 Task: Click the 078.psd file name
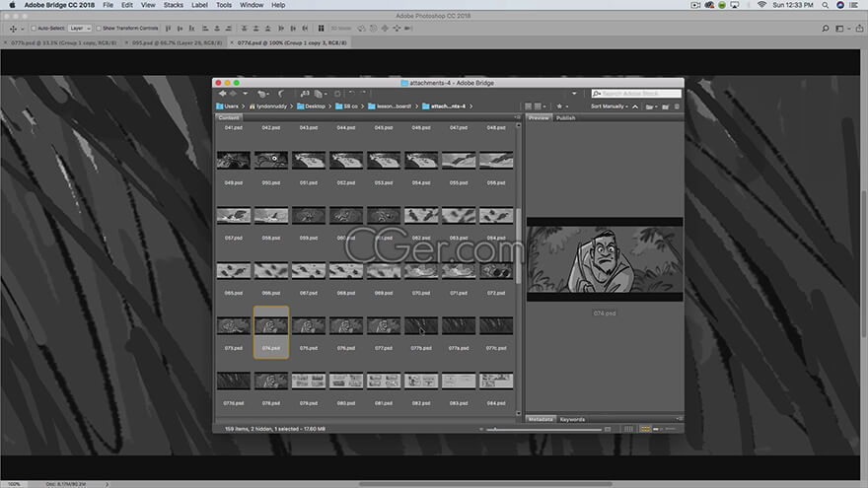270,403
